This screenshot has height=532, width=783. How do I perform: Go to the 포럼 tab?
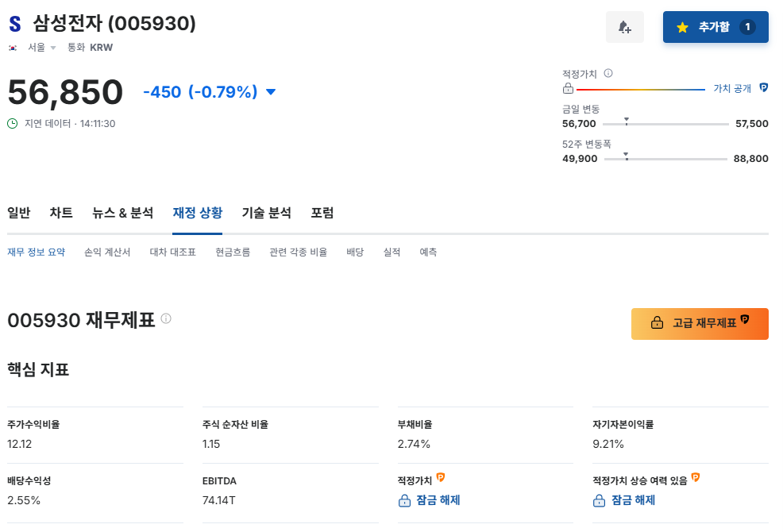(x=322, y=213)
